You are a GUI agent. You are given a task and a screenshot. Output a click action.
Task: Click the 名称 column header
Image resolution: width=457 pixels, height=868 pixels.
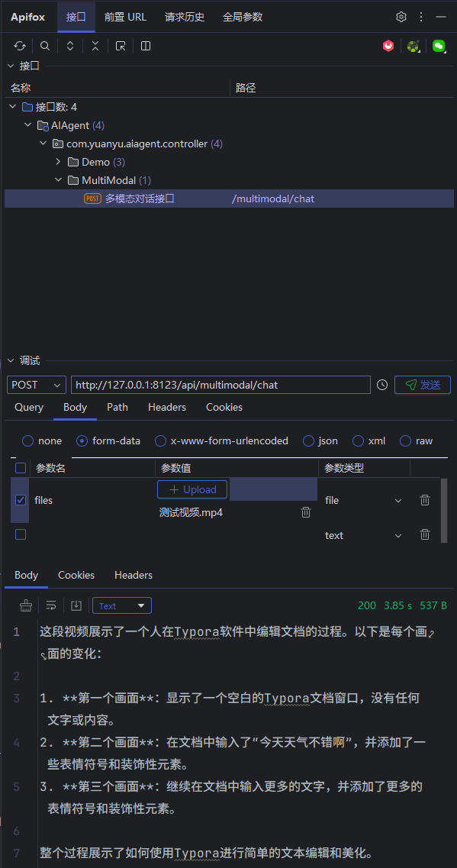click(21, 88)
